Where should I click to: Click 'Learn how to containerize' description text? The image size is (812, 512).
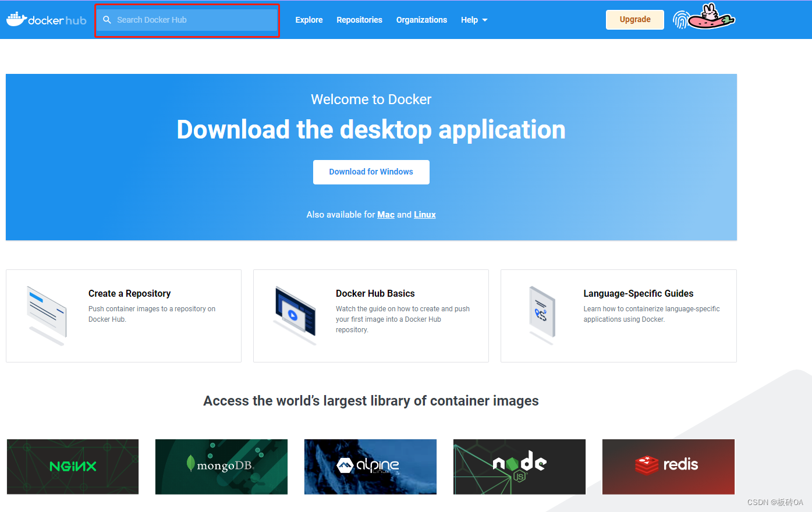tap(652, 314)
